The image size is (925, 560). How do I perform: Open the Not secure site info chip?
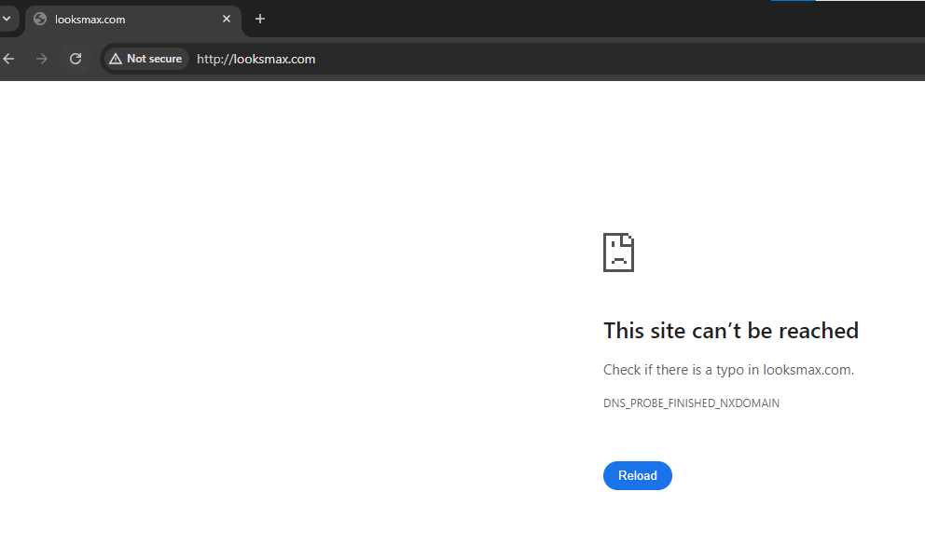pos(146,59)
